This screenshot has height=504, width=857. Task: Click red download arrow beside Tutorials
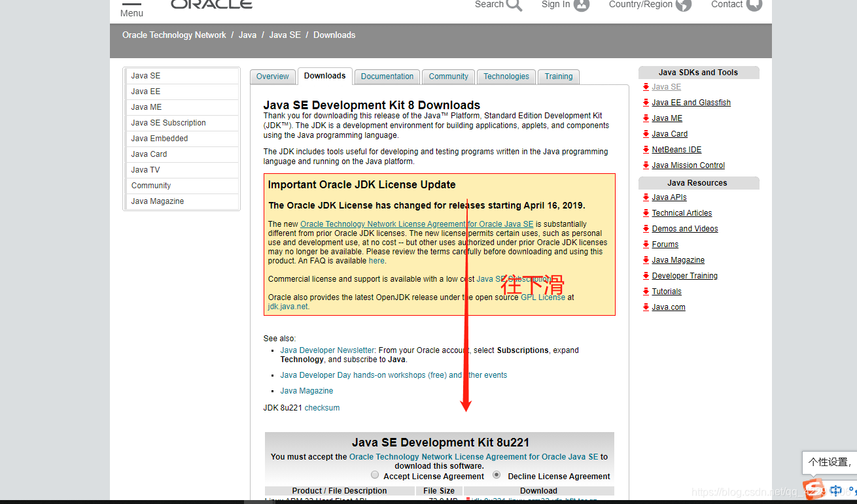tap(646, 292)
